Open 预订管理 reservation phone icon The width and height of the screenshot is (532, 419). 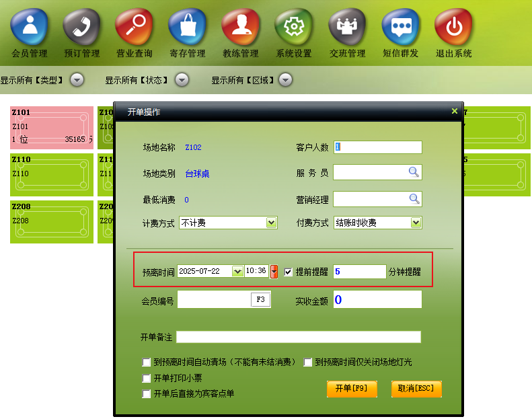pos(82,27)
